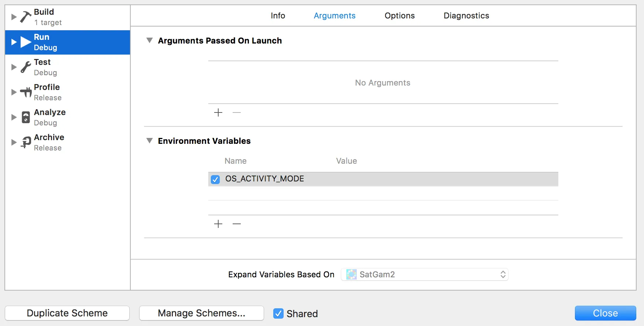Expand the Build action disclosure triangle
644x326 pixels.
(x=14, y=17)
